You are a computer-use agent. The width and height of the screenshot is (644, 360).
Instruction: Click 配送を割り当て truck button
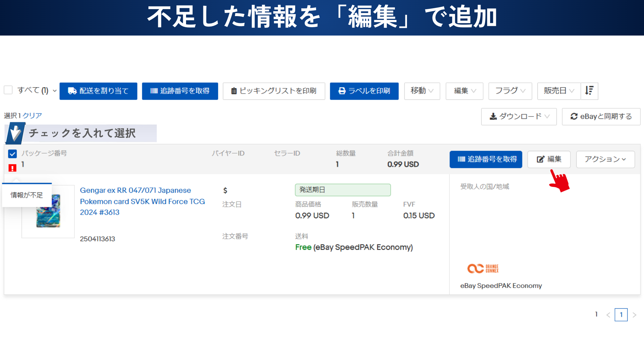coord(98,91)
